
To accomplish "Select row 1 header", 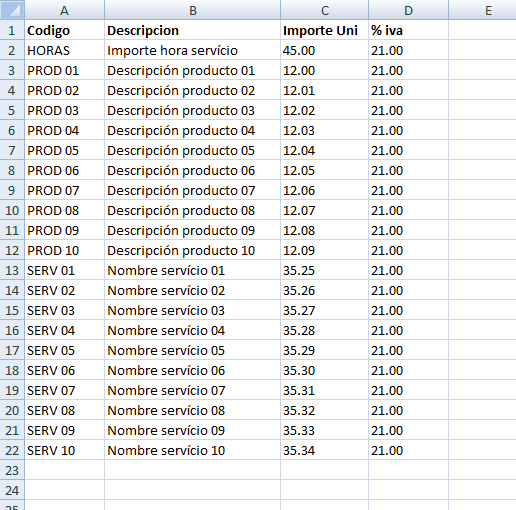I will point(12,30).
